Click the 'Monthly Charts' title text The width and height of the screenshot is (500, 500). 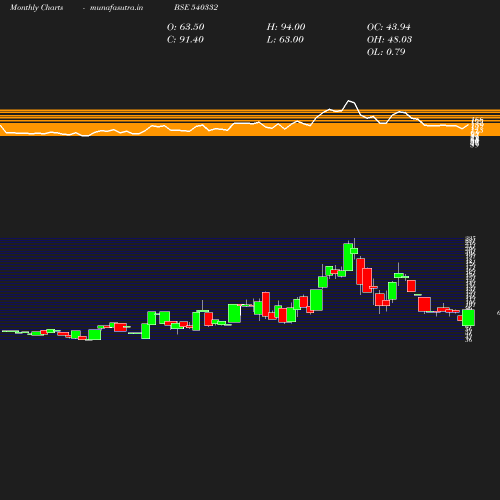point(36,7)
